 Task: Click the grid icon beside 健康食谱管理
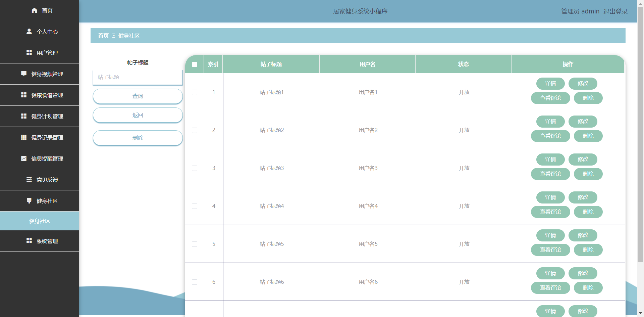coord(24,95)
